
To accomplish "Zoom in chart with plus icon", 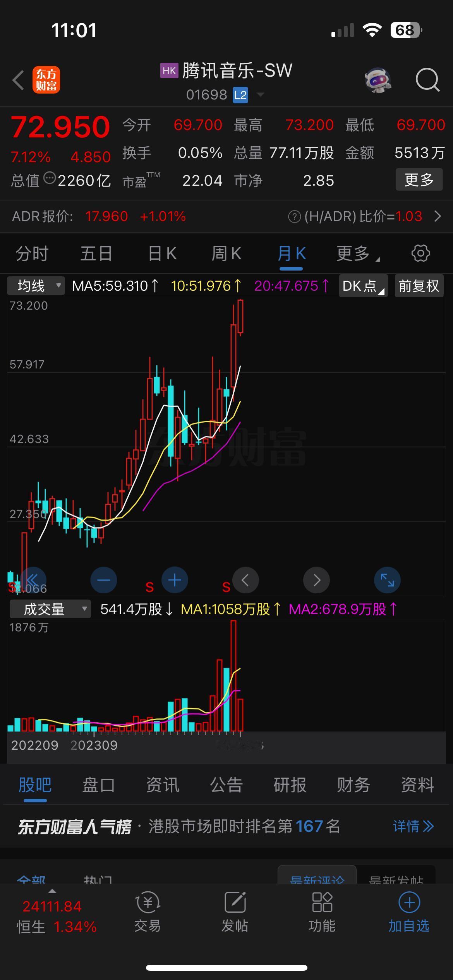I will click(x=175, y=580).
